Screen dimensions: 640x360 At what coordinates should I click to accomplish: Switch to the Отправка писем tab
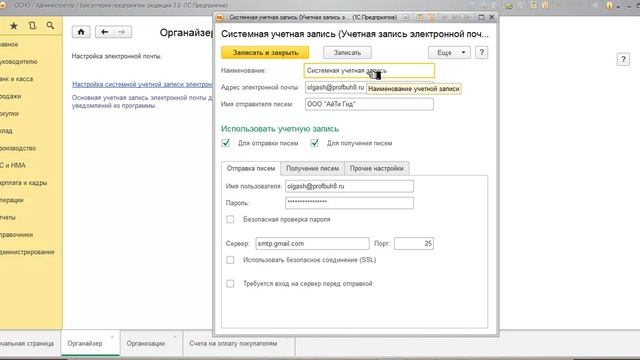pyautogui.click(x=251, y=168)
